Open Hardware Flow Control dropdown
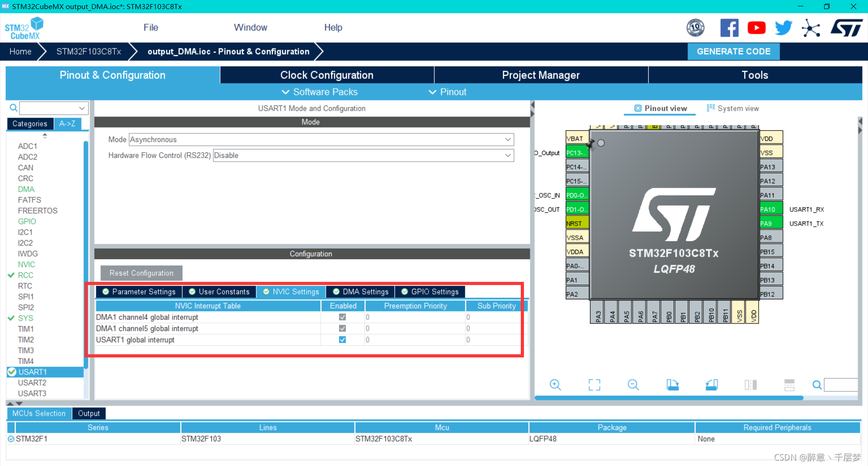Image resolution: width=868 pixels, height=466 pixels. coord(363,155)
